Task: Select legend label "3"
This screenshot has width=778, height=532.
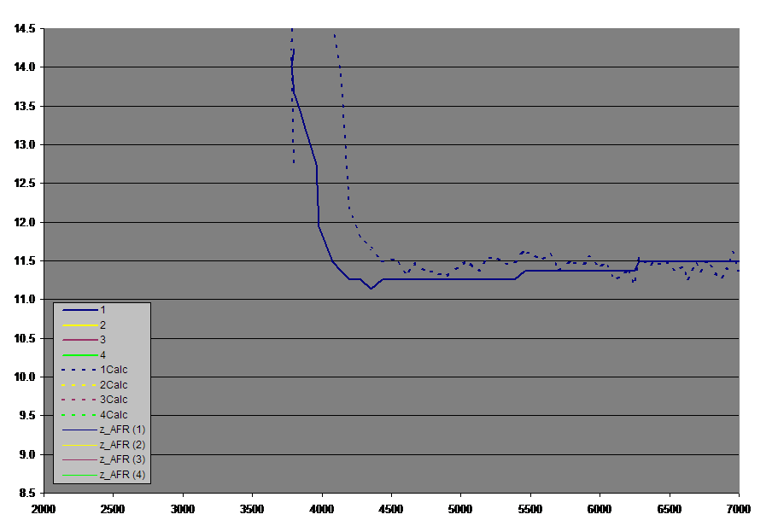Action: click(x=103, y=340)
